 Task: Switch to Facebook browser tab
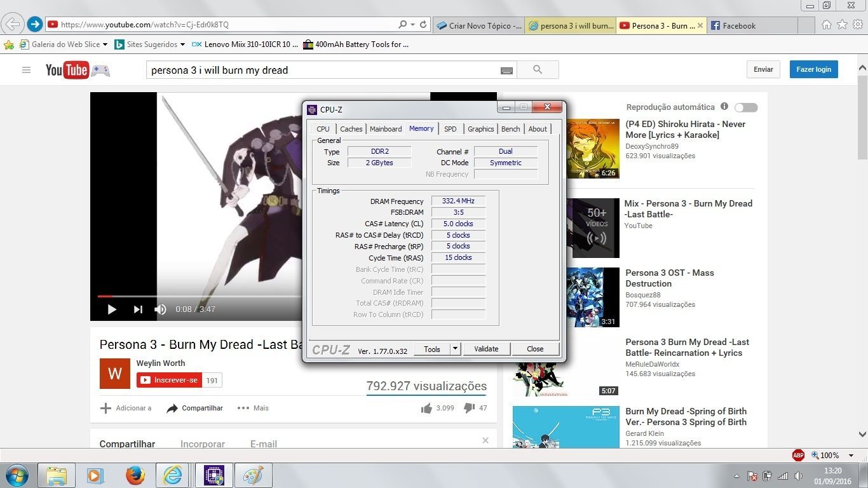[752, 25]
